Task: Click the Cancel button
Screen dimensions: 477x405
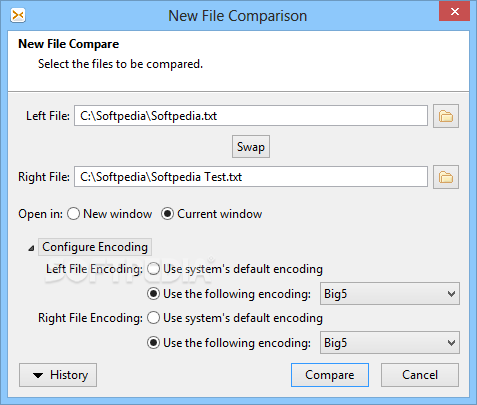Action: (420, 375)
